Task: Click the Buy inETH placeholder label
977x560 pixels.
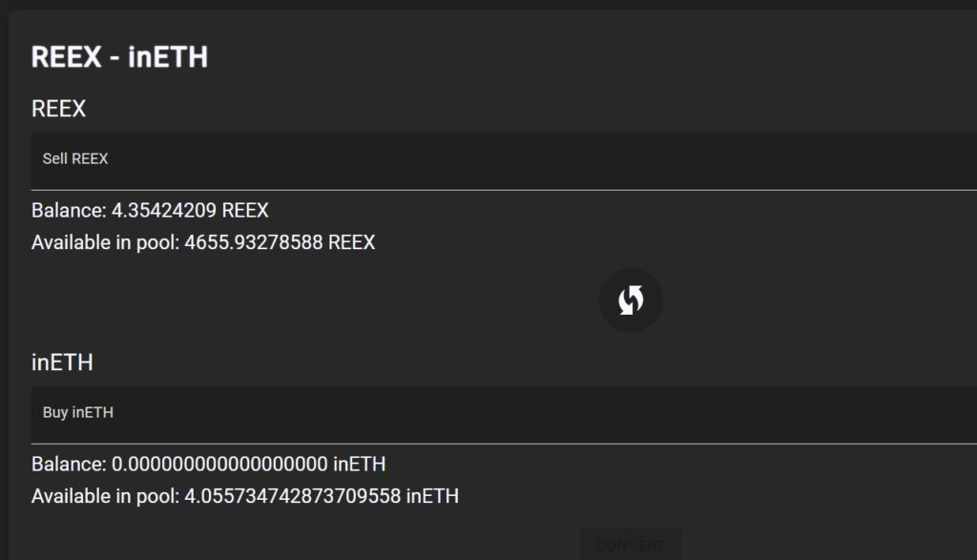Action: [78, 412]
